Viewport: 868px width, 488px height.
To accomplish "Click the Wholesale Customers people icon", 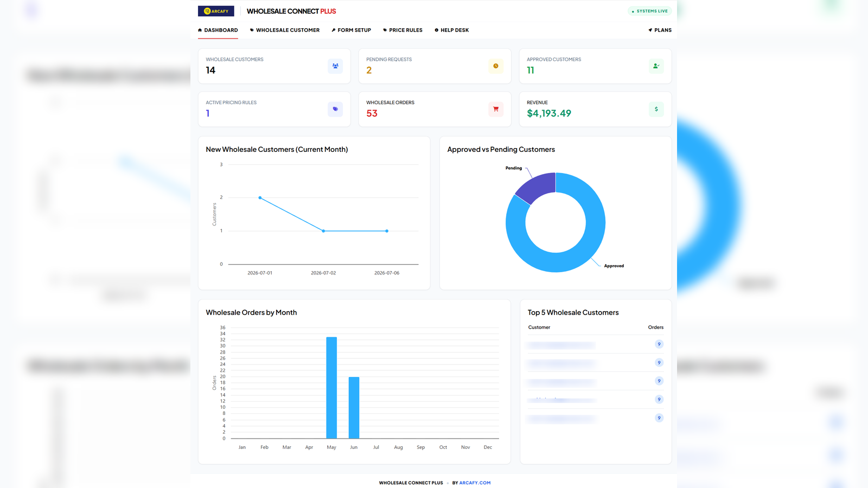I will [335, 66].
